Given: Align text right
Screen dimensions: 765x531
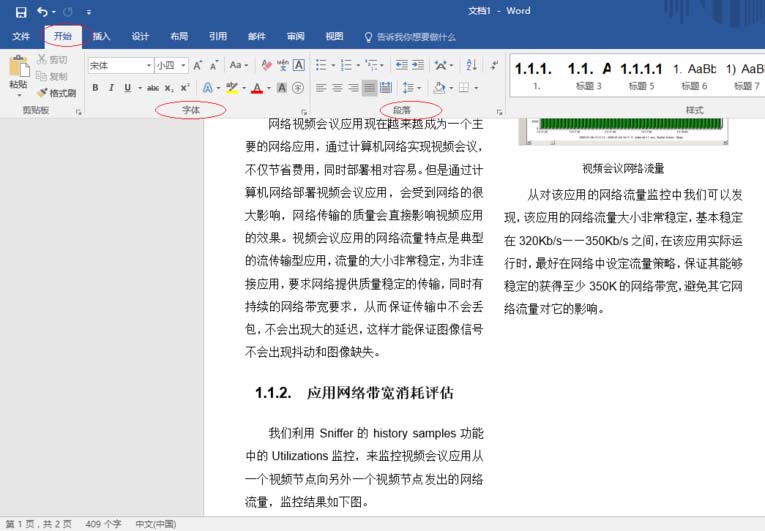Looking at the screenshot, I should 353,88.
